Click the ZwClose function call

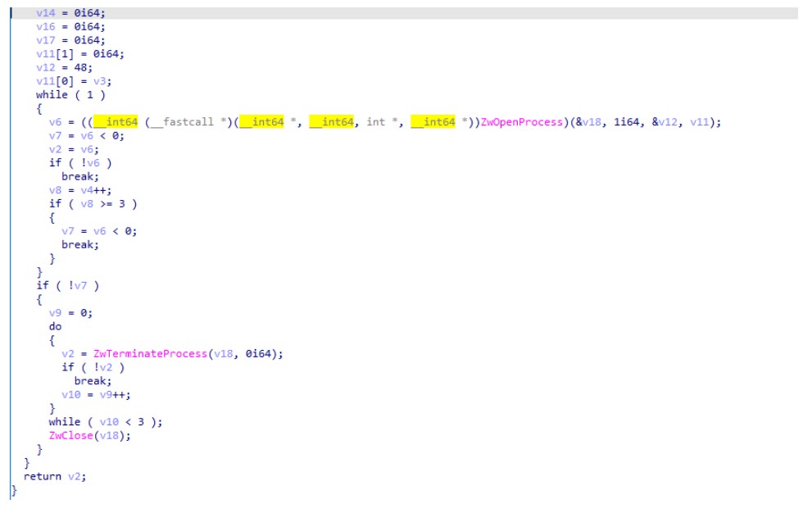point(69,435)
